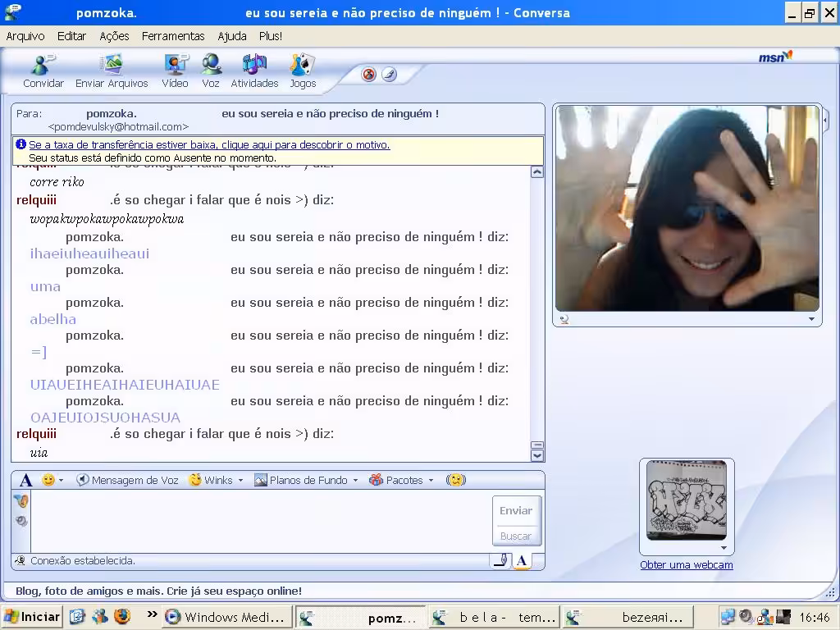Start a Voz voice call

point(211,71)
